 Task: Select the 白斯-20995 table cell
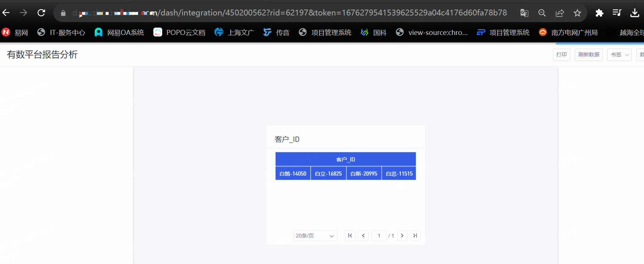coord(364,173)
